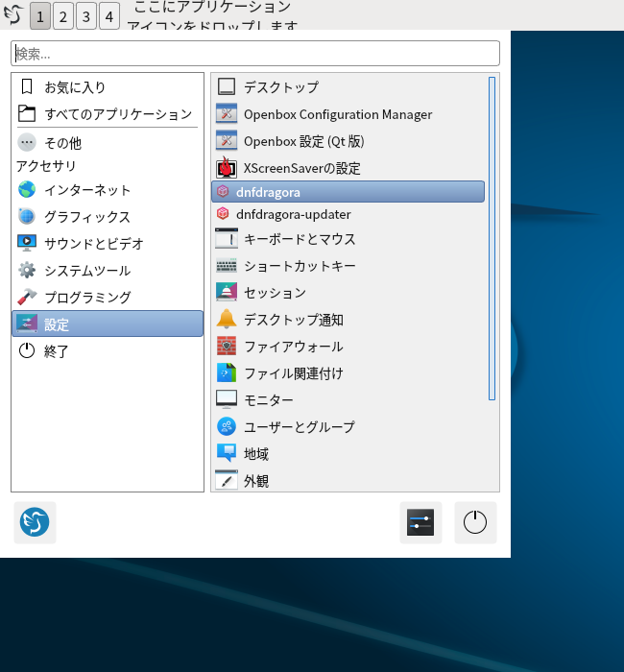Select その他 category
The width and height of the screenshot is (624, 672).
click(108, 143)
